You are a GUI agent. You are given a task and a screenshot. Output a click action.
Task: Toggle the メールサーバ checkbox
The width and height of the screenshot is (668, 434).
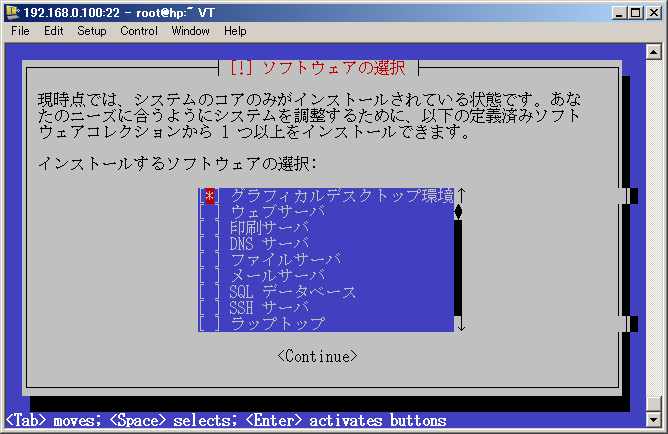210,276
